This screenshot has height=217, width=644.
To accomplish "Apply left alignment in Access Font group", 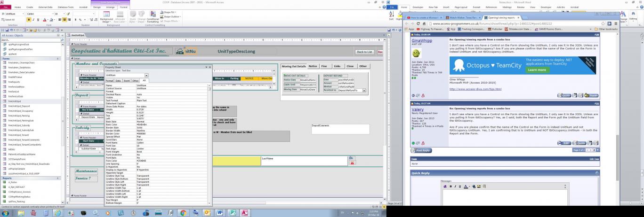I will pos(59,20).
